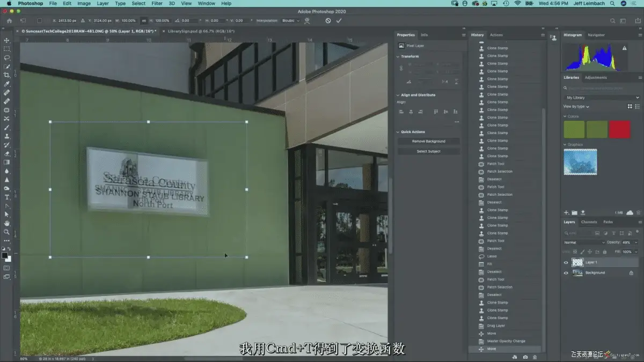644x362 pixels.
Task: Select the Zoom tool
Action: (6, 232)
